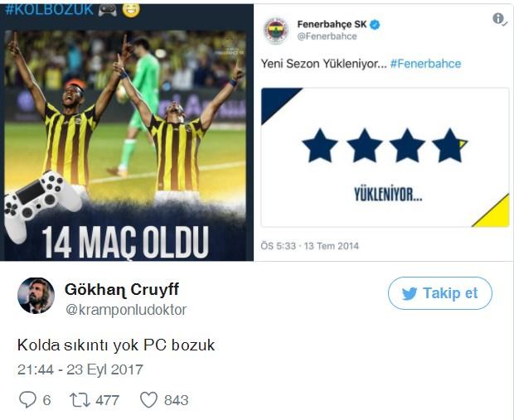Open the @kramponludoktor handle
Viewport: 514px width, 420px height.
click(x=126, y=310)
